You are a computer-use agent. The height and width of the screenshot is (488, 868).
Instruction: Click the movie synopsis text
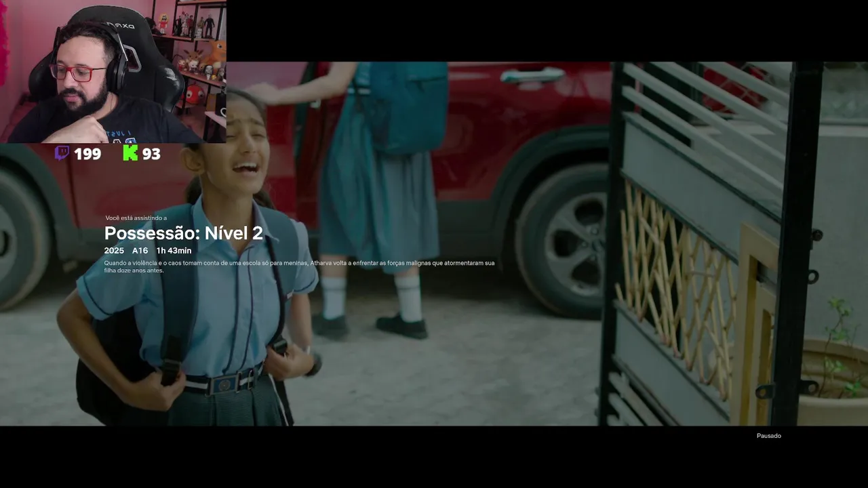[299, 266]
